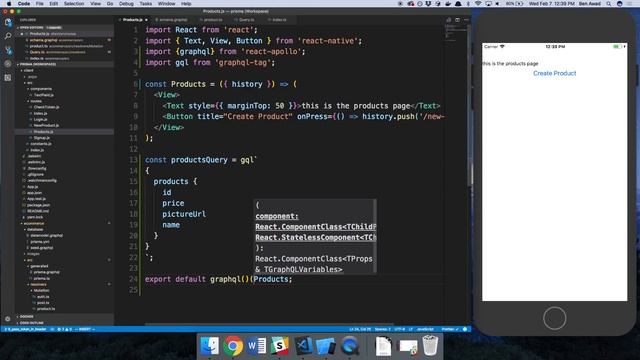Viewport: 640px width, 360px height.
Task: Open Signup.js in the explorer
Action: point(42,138)
